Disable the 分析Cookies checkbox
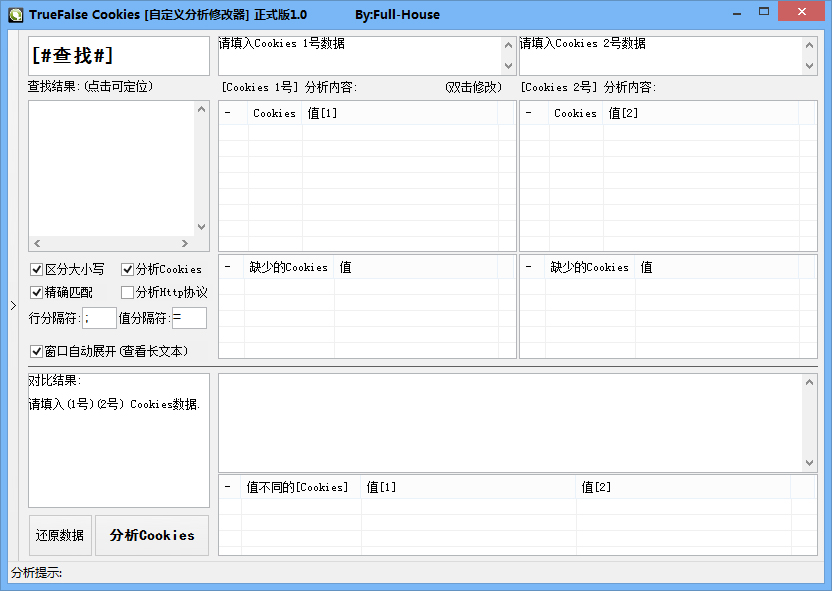Screen dimensions: 832x591 128,269
